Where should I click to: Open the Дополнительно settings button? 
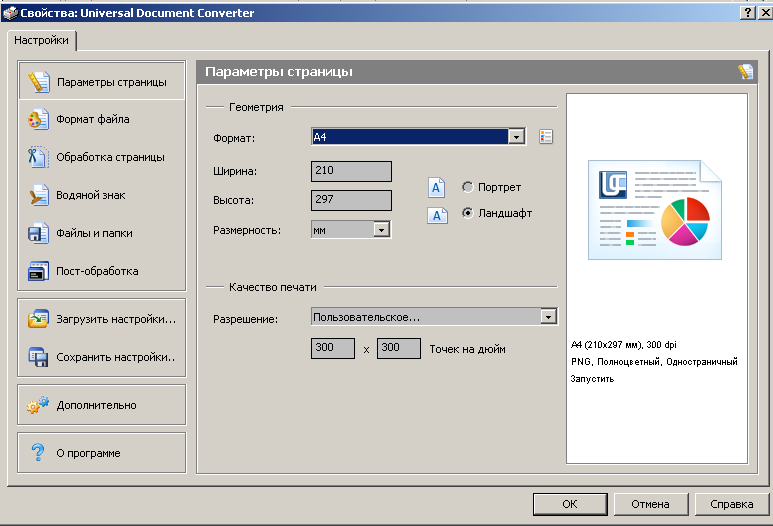(x=102, y=405)
